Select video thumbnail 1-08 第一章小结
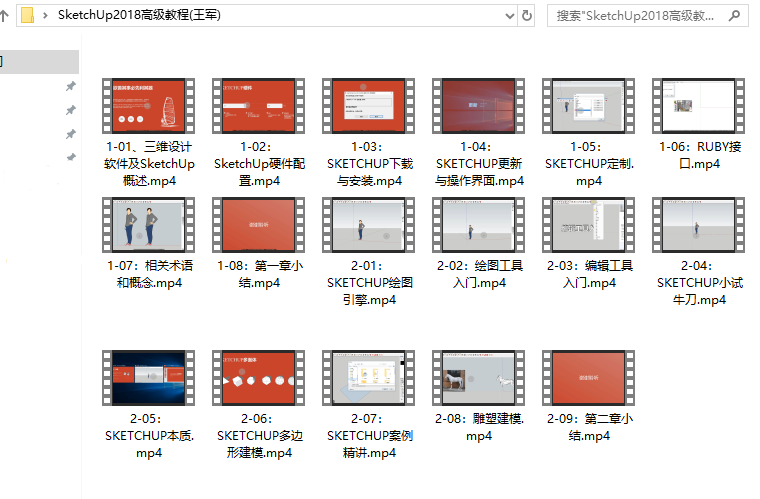The height and width of the screenshot is (499, 760). [x=258, y=225]
